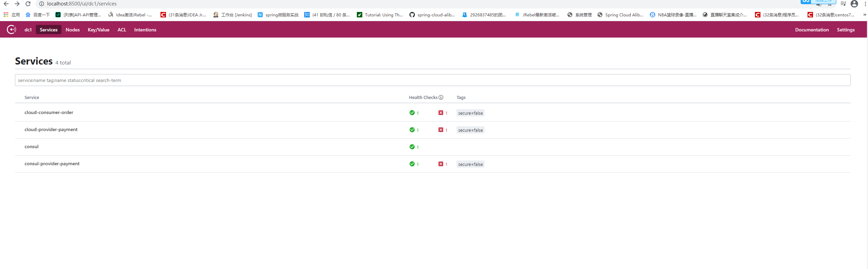The image size is (868, 269).
Task: Click secure=false tag for cloud-provider-payment
Action: 470,130
